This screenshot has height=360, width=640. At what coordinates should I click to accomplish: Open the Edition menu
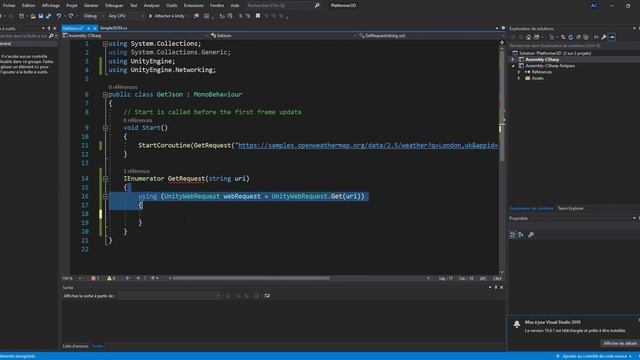click(x=28, y=5)
